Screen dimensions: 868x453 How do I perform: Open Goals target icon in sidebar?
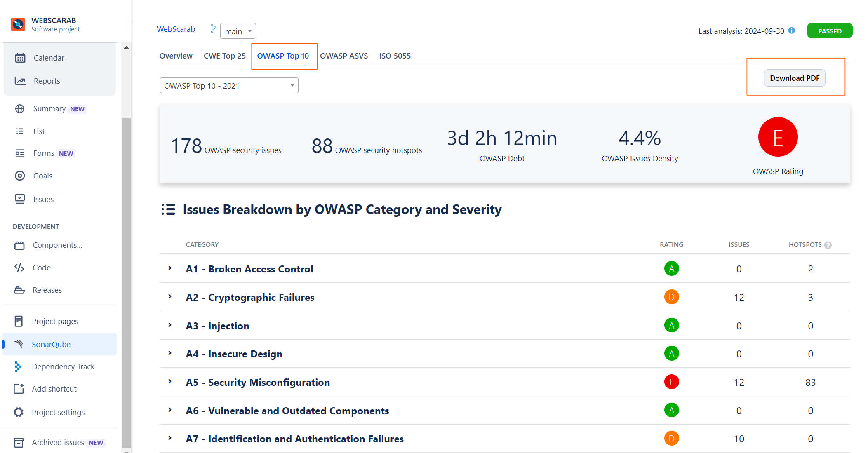click(19, 176)
